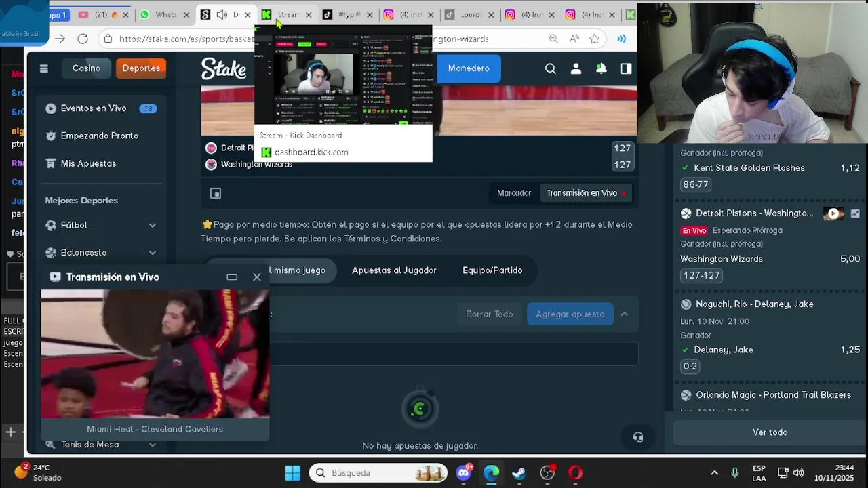Screen dimensions: 868x488
Task: Open the browser zoom magnifier icon
Action: tap(554, 39)
